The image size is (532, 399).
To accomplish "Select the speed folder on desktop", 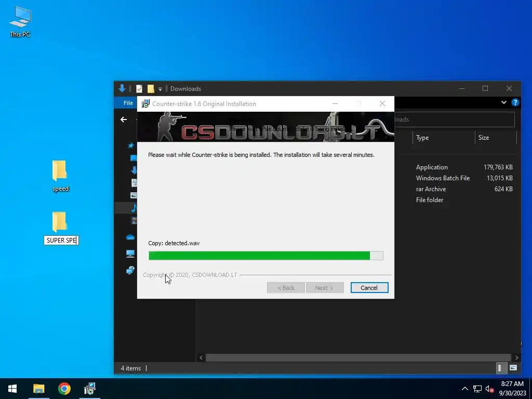I will pos(60,176).
